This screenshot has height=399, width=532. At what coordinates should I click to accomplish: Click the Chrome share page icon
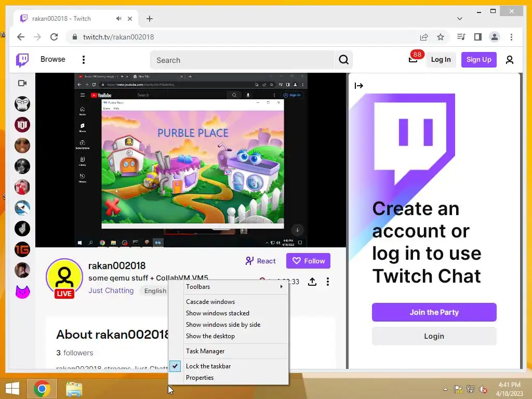click(x=424, y=37)
